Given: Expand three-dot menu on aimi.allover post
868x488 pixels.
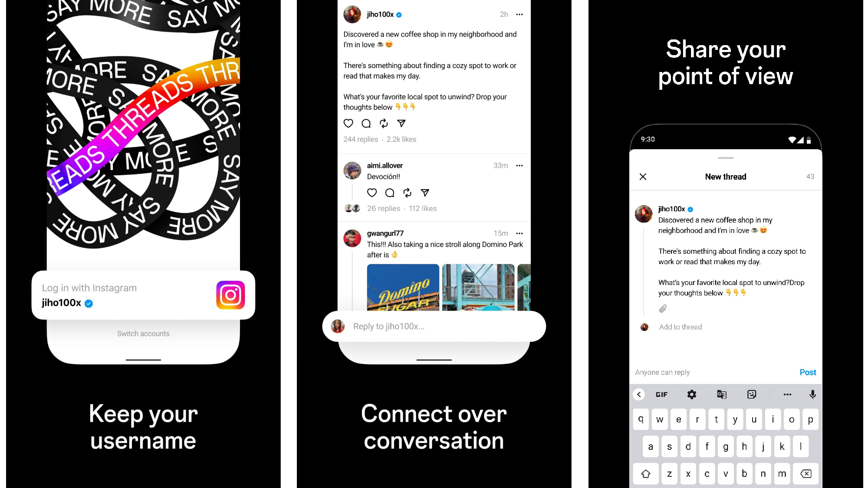Looking at the screenshot, I should [x=519, y=164].
